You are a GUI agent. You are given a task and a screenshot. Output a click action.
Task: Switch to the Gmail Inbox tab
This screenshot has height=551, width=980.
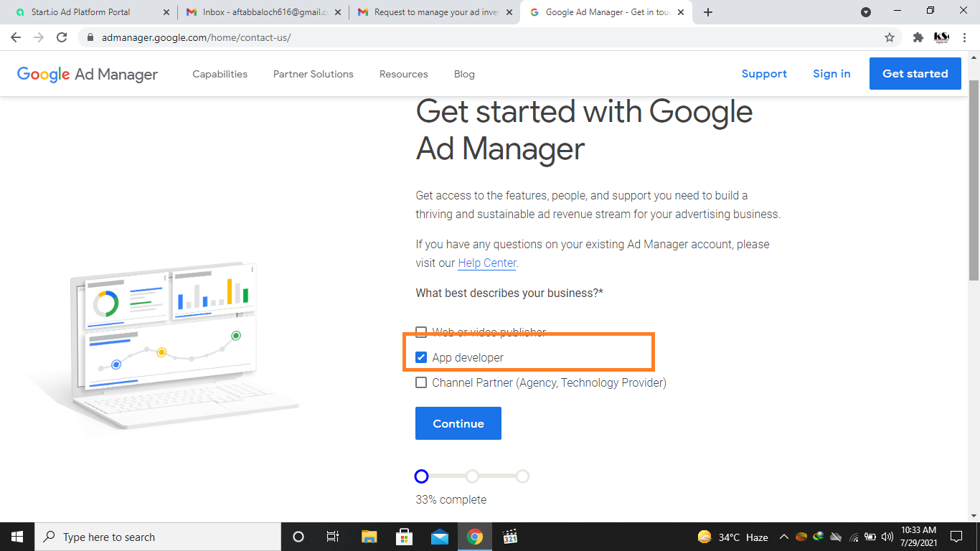[x=258, y=12]
